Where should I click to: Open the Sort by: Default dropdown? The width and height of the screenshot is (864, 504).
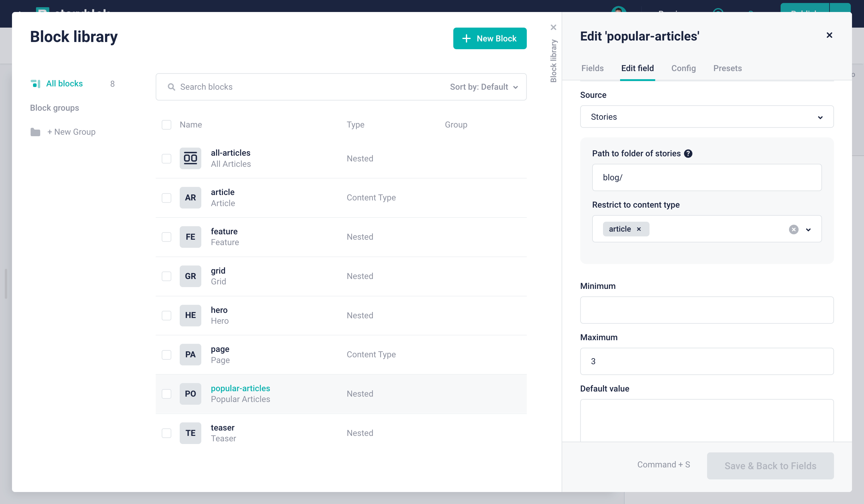[x=484, y=87]
